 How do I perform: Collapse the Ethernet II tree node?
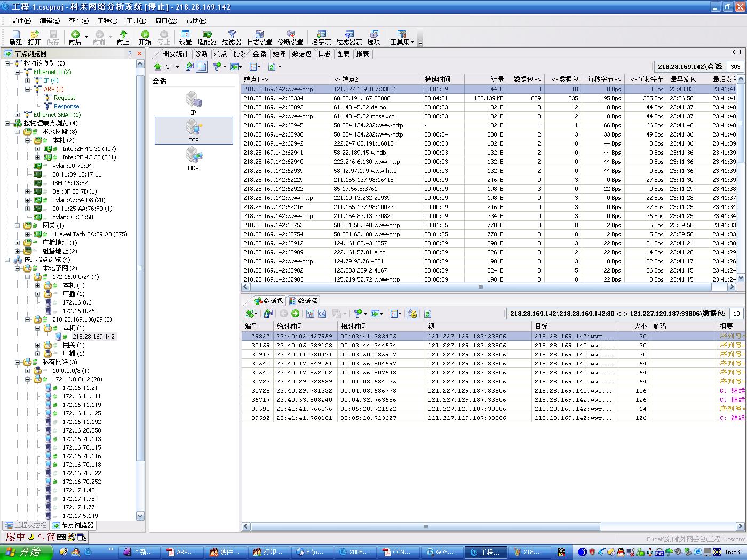click(18, 72)
